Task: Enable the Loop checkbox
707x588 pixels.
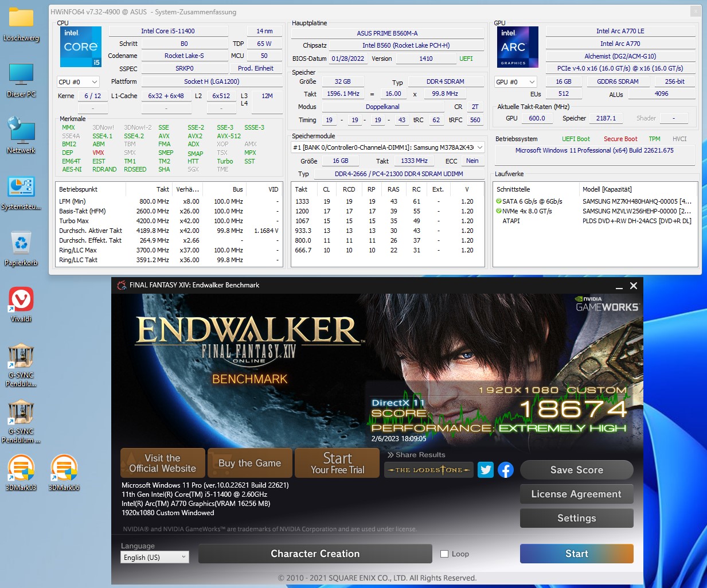Action: tap(444, 554)
